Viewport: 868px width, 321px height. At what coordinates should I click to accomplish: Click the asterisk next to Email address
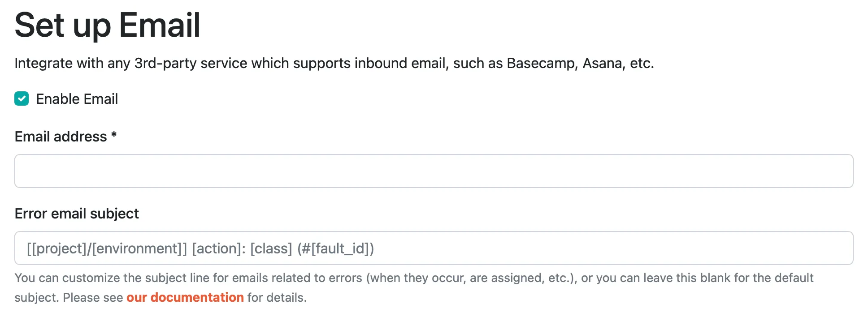pyautogui.click(x=113, y=136)
